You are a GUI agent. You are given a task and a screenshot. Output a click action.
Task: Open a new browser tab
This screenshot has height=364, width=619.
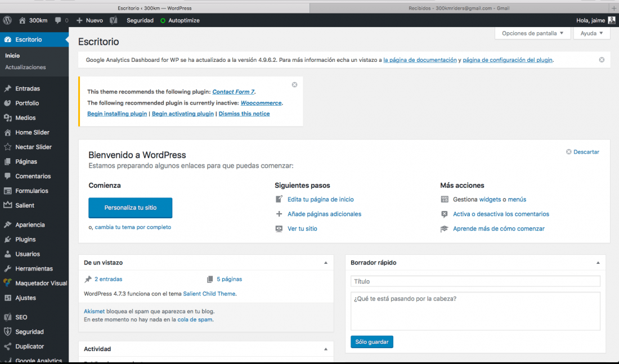click(x=614, y=8)
